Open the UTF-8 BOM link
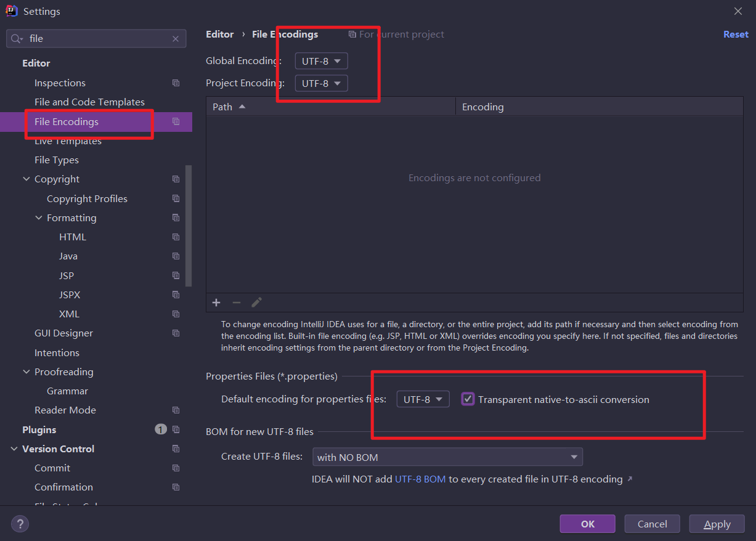Image resolution: width=756 pixels, height=541 pixels. [x=420, y=479]
